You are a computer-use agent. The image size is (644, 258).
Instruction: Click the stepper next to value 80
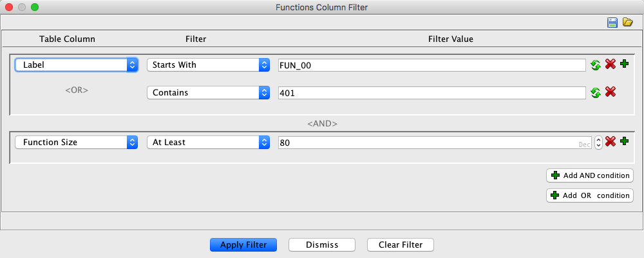(598, 142)
